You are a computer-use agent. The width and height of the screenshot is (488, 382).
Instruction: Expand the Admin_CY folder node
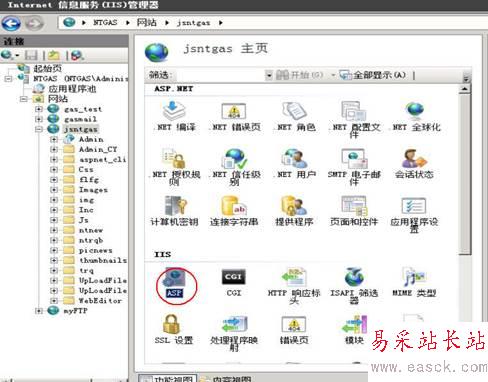tap(54, 149)
